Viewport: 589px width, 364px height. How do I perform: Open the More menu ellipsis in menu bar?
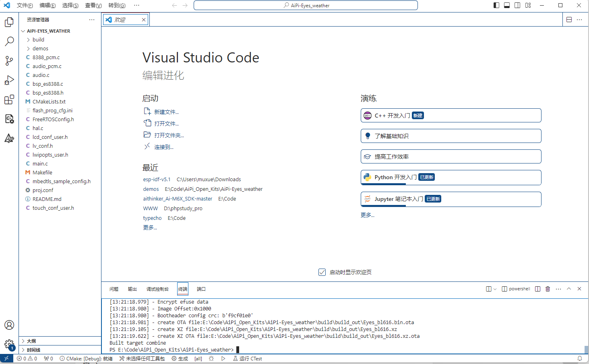coord(136,5)
